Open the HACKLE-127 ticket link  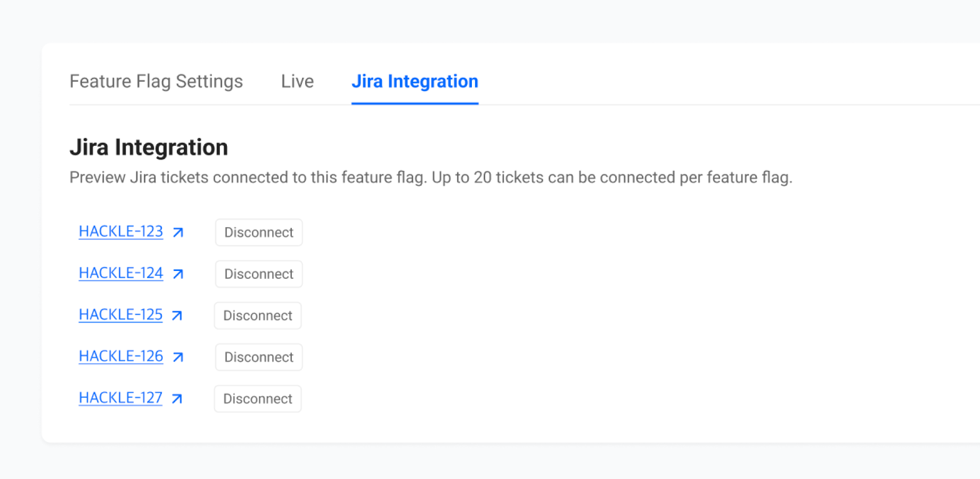pyautogui.click(x=120, y=398)
